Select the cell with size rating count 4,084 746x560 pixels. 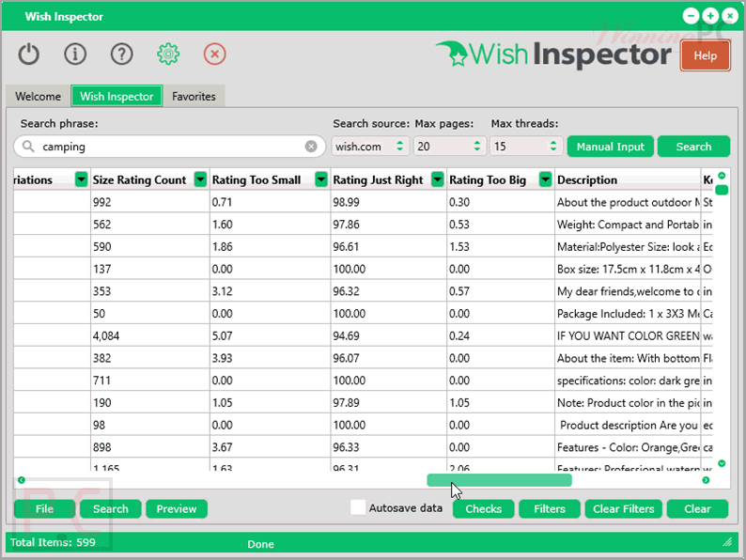[150, 335]
